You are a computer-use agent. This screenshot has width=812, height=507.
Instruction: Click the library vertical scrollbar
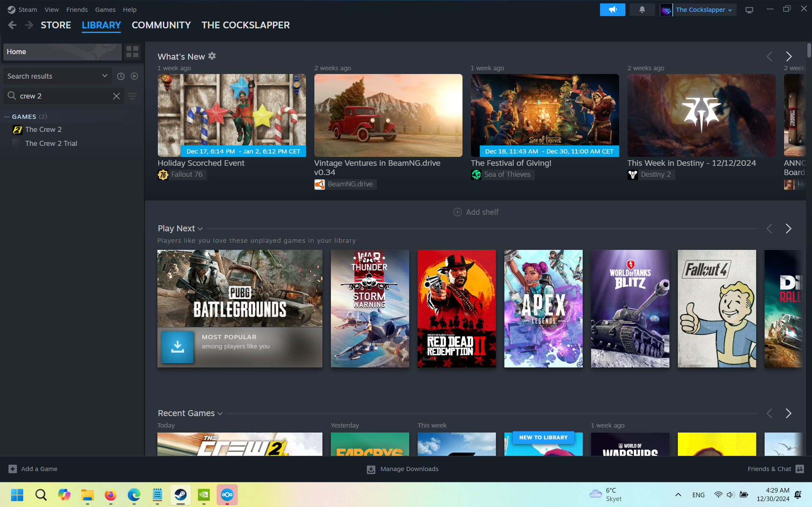[x=809, y=50]
